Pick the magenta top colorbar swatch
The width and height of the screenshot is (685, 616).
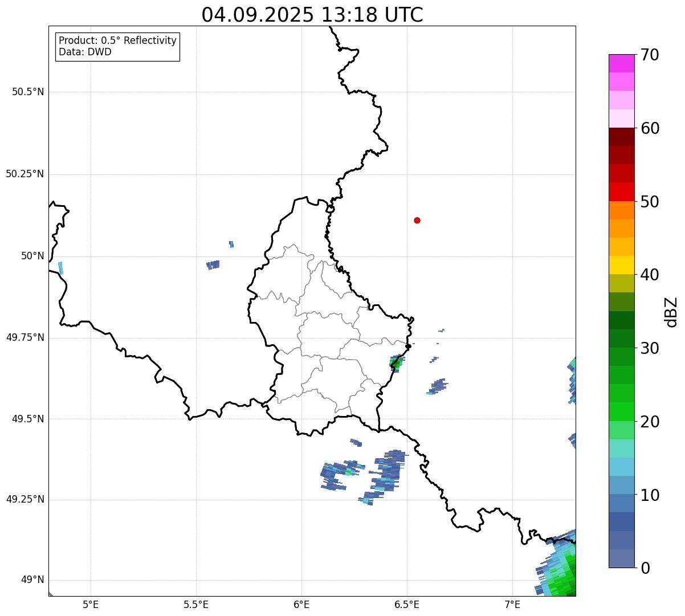[x=621, y=63]
